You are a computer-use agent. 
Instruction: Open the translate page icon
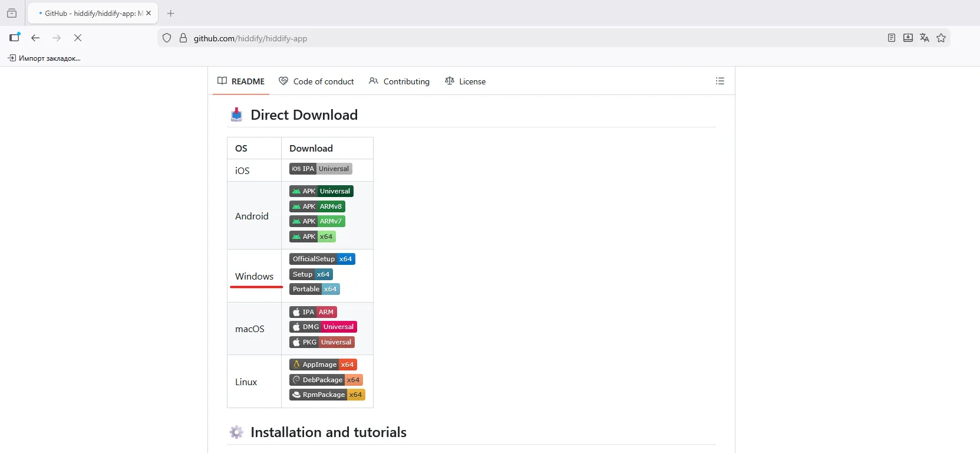[924, 38]
